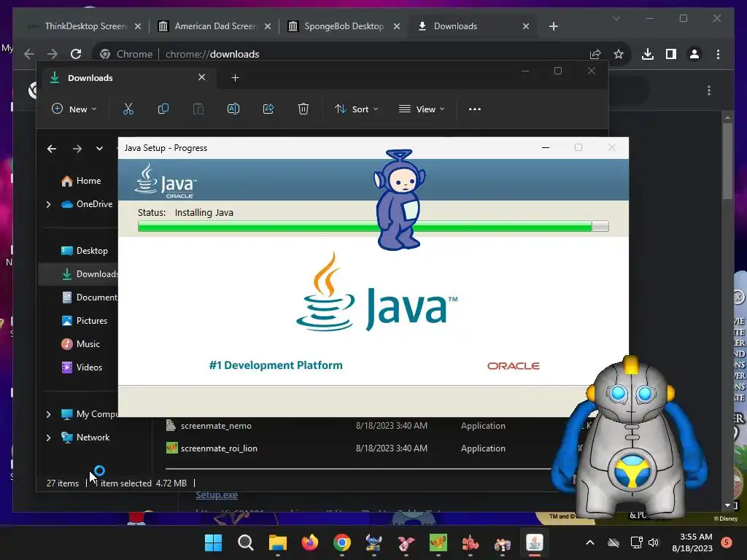The width and height of the screenshot is (747, 560).
Task: Go forward in File Explorer navigation
Action: click(77, 149)
